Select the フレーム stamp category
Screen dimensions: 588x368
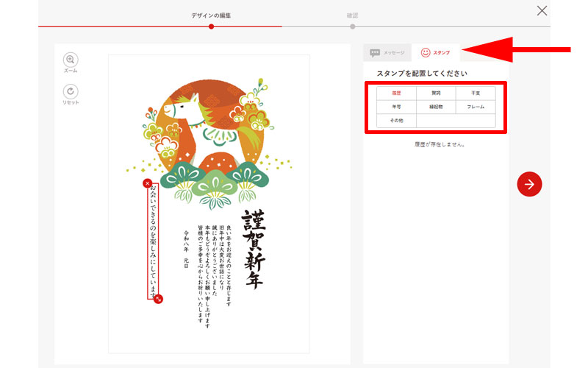[x=476, y=107]
